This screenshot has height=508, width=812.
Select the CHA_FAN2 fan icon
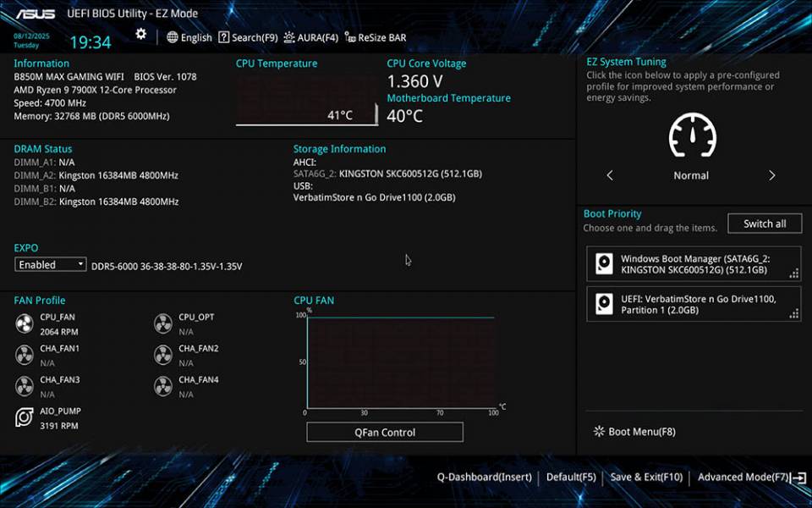pyautogui.click(x=162, y=354)
